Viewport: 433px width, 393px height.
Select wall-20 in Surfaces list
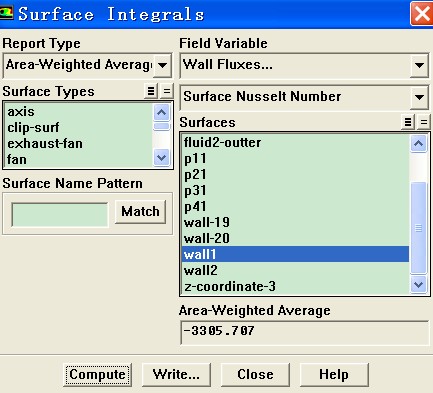tap(295, 239)
